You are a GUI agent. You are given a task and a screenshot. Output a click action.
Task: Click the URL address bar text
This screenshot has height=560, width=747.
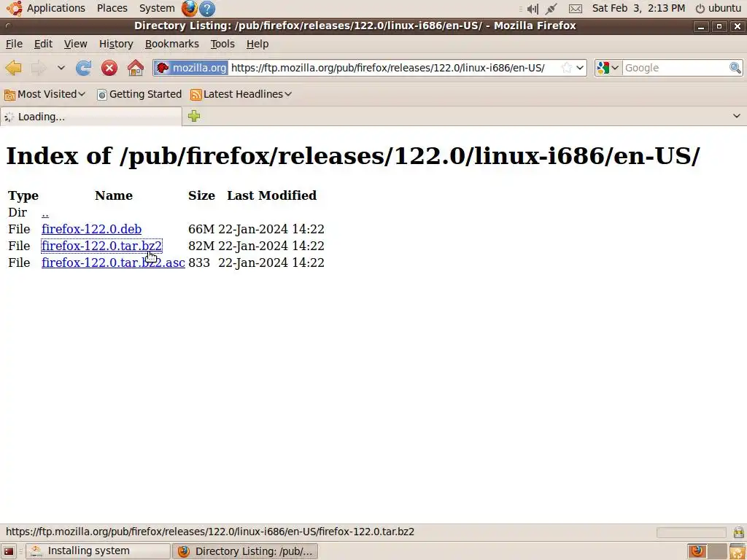[x=388, y=68]
